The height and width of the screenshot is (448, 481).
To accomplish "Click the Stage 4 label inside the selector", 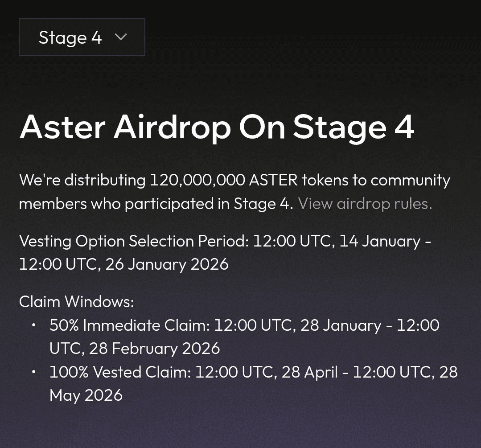I will (70, 37).
